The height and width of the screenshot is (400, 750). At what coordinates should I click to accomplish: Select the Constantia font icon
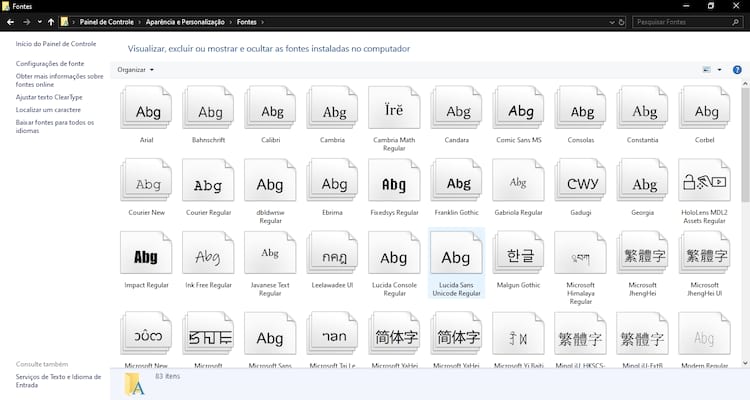[642, 108]
